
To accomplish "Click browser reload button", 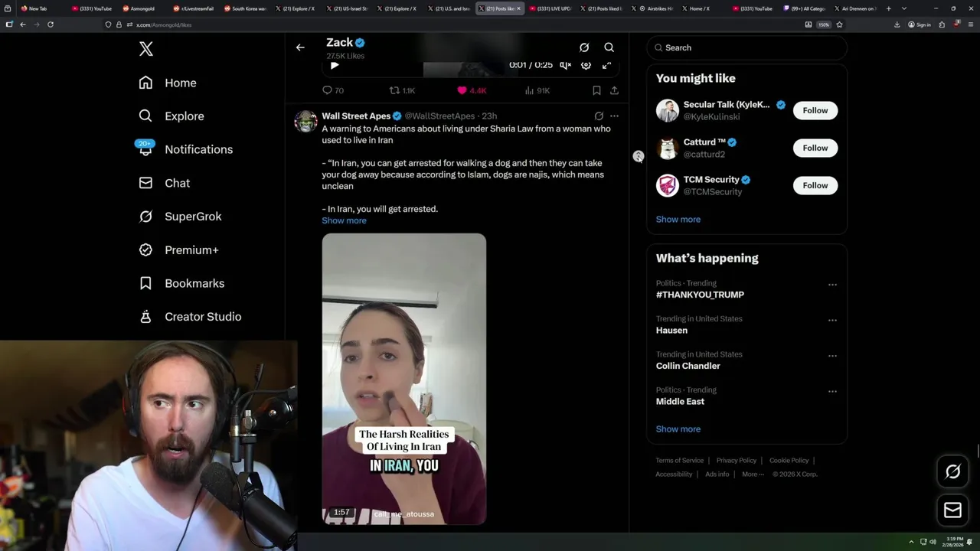I will 51,24.
